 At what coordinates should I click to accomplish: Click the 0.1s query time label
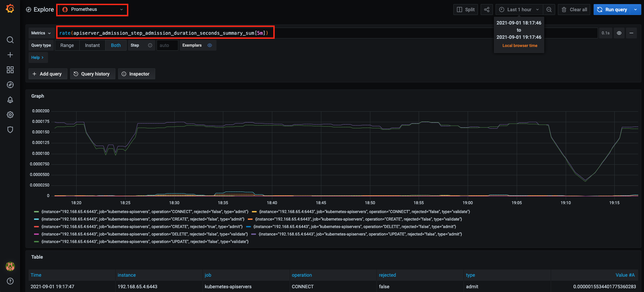click(606, 33)
